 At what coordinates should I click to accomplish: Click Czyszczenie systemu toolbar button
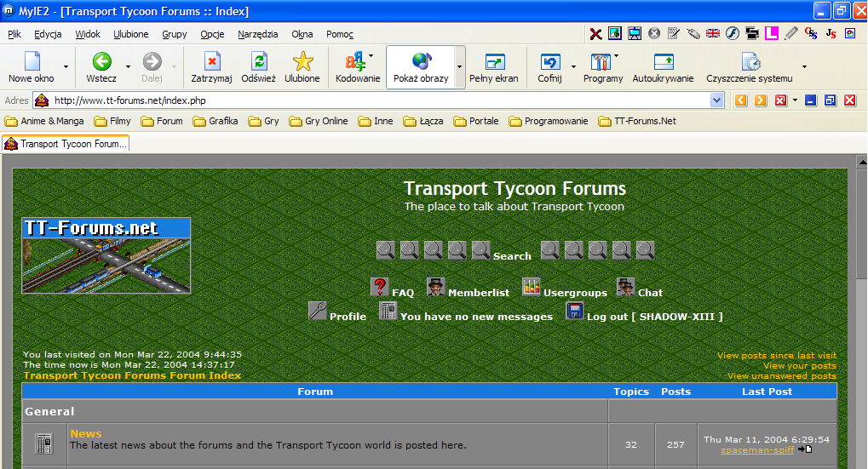click(750, 67)
